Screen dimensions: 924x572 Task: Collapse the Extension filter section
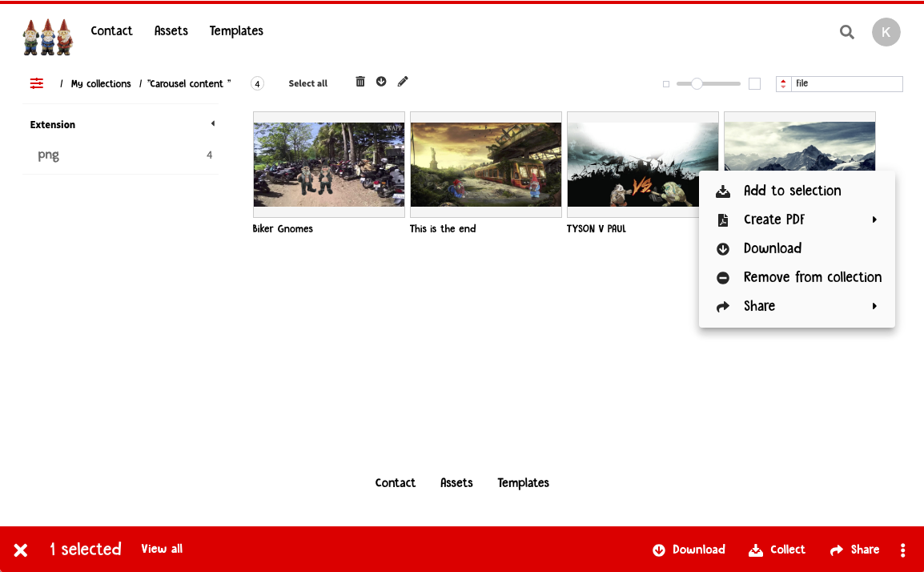click(x=213, y=124)
